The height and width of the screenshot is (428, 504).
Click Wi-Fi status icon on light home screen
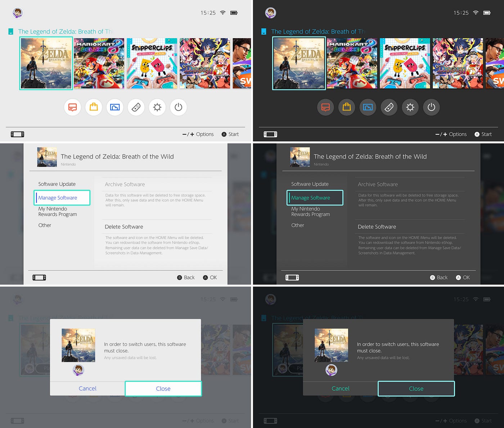223,13
